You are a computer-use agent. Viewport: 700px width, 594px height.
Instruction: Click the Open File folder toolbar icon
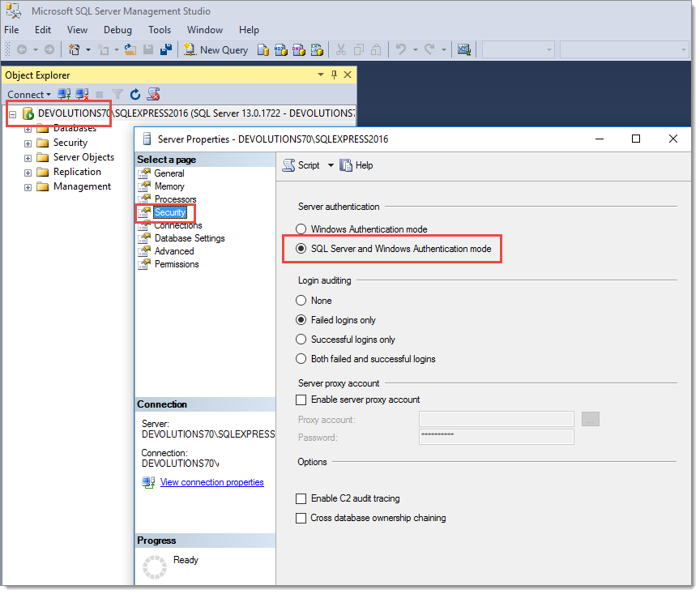[130, 49]
